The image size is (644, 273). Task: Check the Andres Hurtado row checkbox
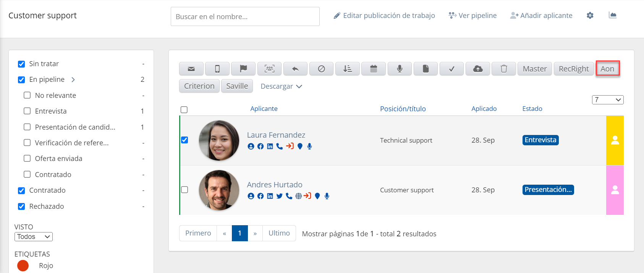point(184,190)
